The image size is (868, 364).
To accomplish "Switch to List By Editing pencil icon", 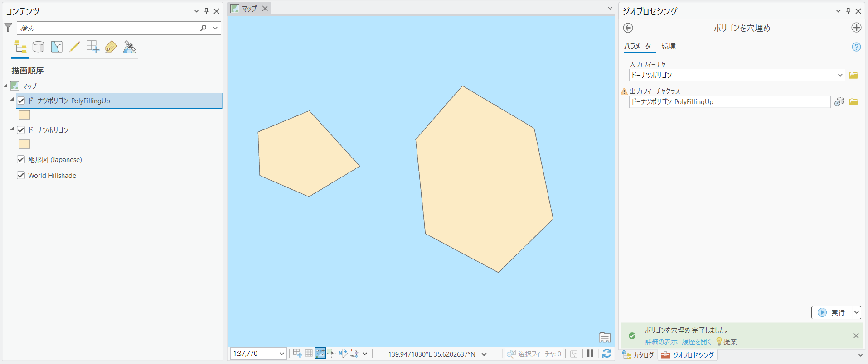I will click(x=75, y=47).
